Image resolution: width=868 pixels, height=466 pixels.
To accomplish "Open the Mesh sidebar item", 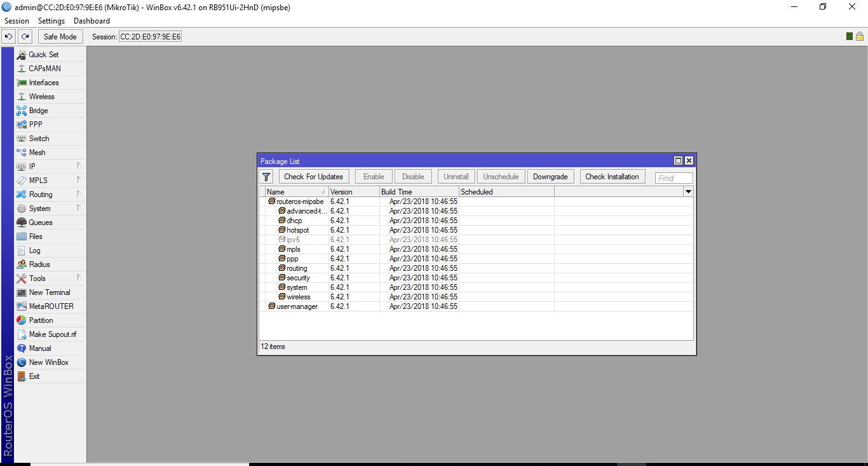I will 50,153.
